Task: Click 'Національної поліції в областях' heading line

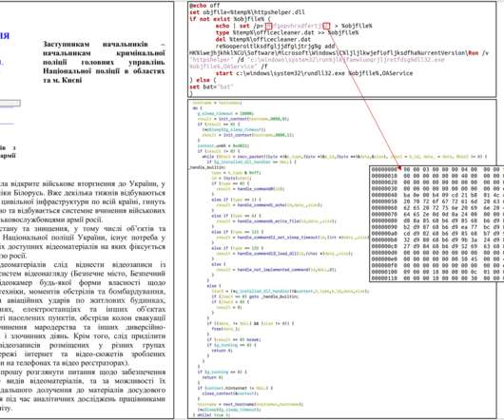Action: coord(104,71)
